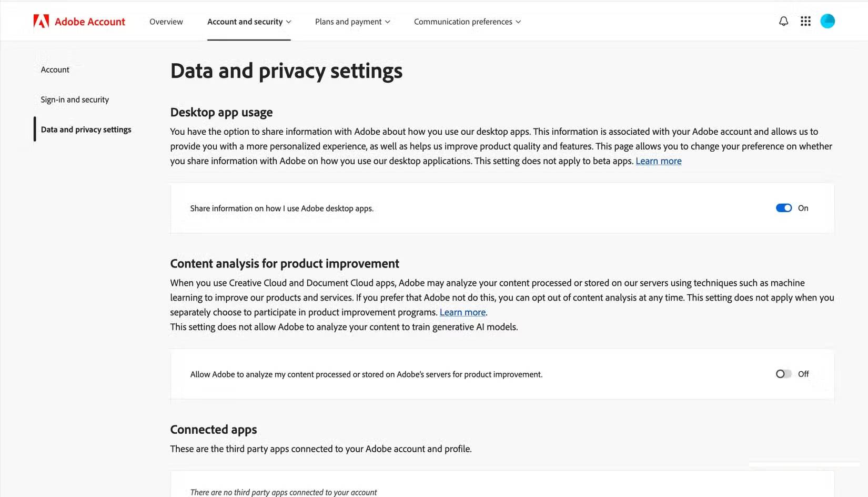Open Sign-in and security settings
Image resolution: width=868 pixels, height=497 pixels.
(x=74, y=99)
